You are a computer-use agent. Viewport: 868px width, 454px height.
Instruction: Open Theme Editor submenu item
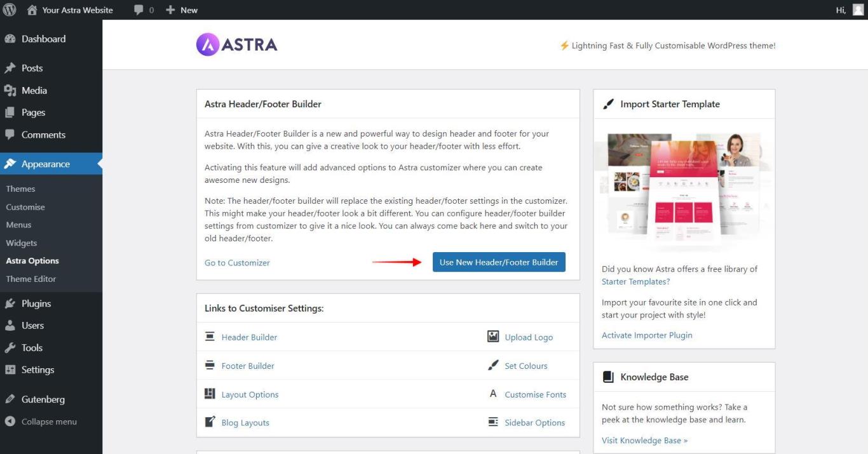click(31, 279)
